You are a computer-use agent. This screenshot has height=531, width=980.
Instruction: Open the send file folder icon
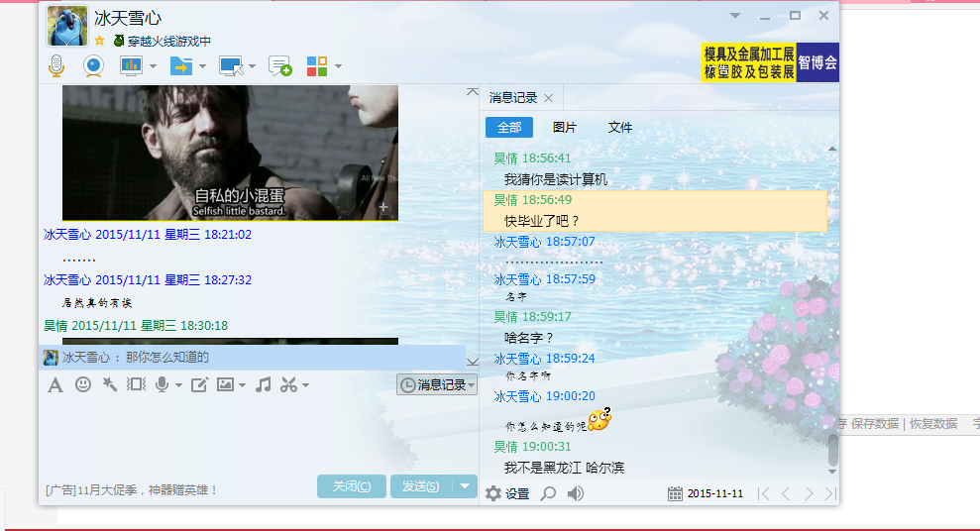click(x=181, y=65)
